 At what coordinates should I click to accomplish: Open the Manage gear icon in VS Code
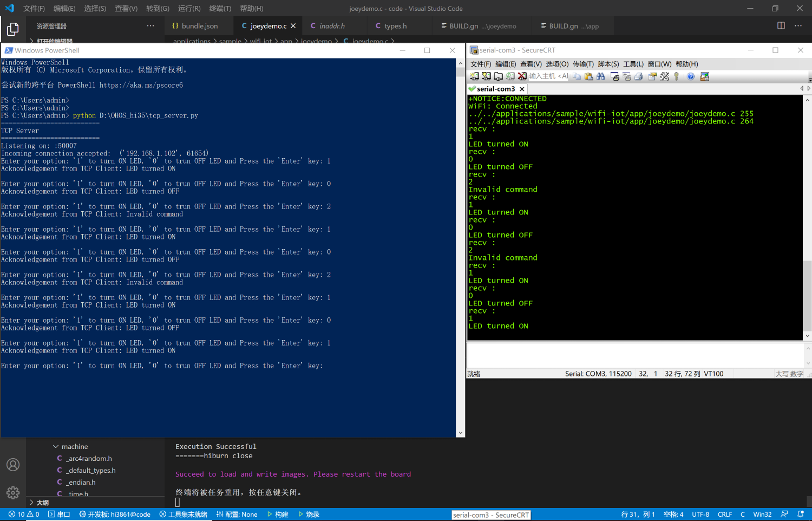(13, 492)
